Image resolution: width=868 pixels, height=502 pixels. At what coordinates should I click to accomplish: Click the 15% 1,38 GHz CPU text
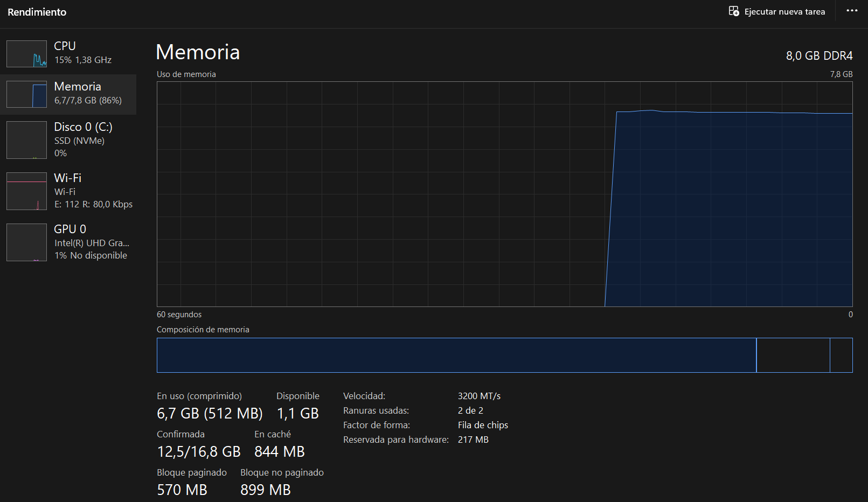pos(83,60)
